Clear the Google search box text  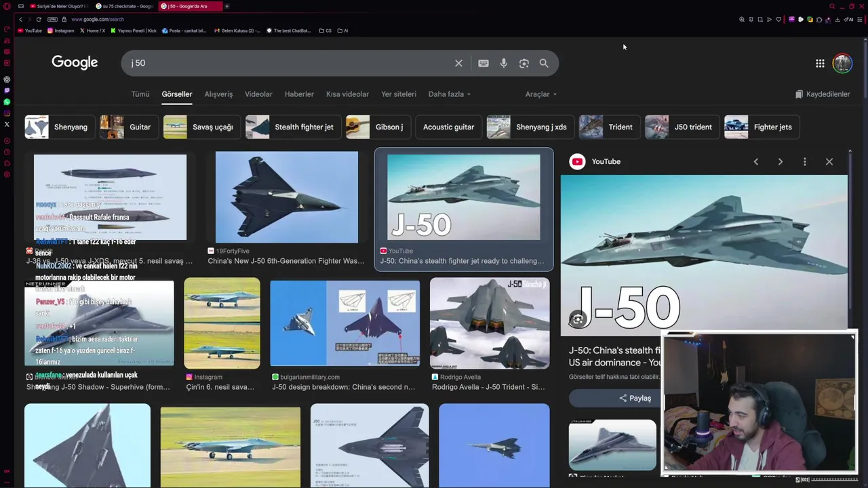pos(458,63)
